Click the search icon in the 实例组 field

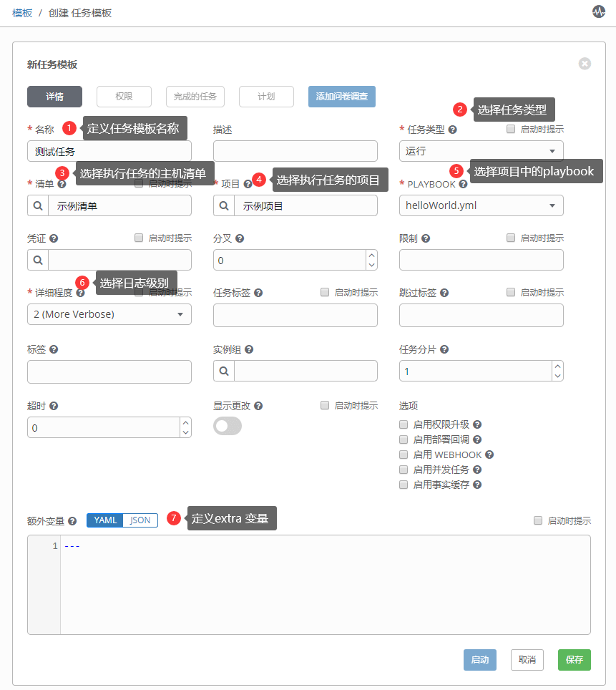click(224, 371)
